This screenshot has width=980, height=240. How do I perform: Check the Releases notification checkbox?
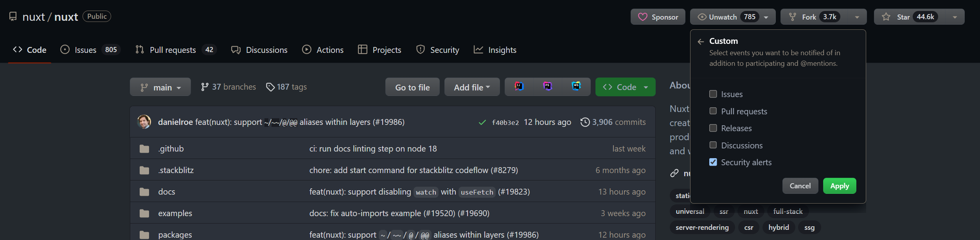click(713, 128)
